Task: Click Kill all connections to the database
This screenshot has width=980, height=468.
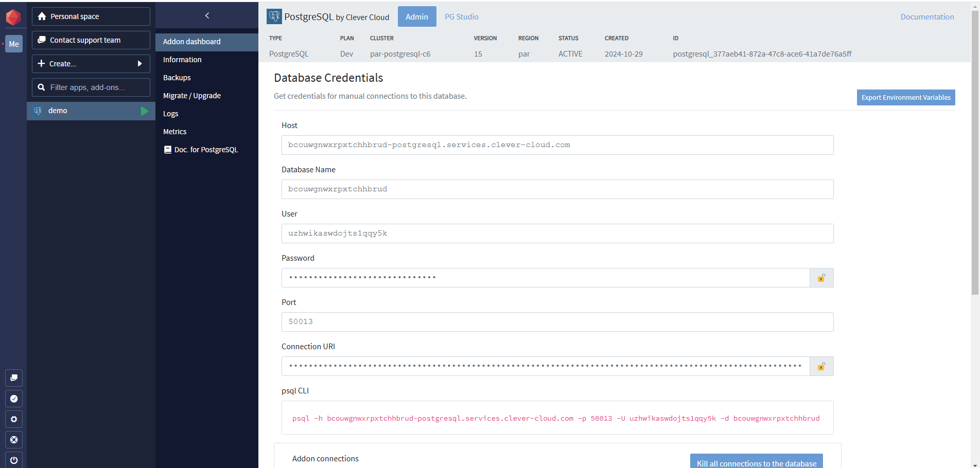Action: coord(757,462)
